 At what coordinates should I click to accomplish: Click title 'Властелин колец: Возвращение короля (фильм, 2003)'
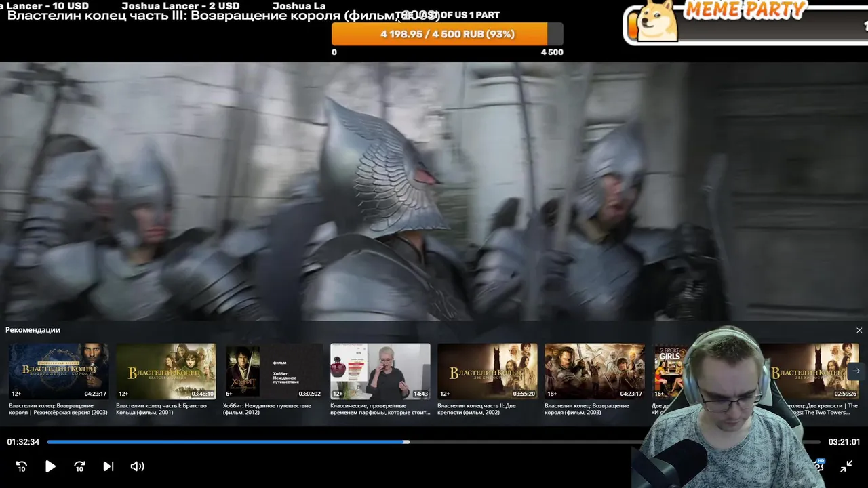coord(587,409)
